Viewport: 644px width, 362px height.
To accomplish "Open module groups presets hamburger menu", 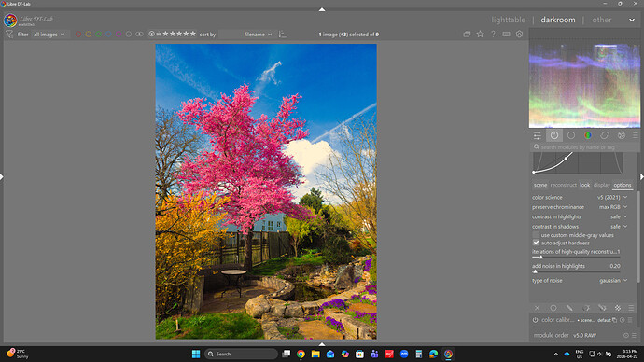I will pos(635,135).
